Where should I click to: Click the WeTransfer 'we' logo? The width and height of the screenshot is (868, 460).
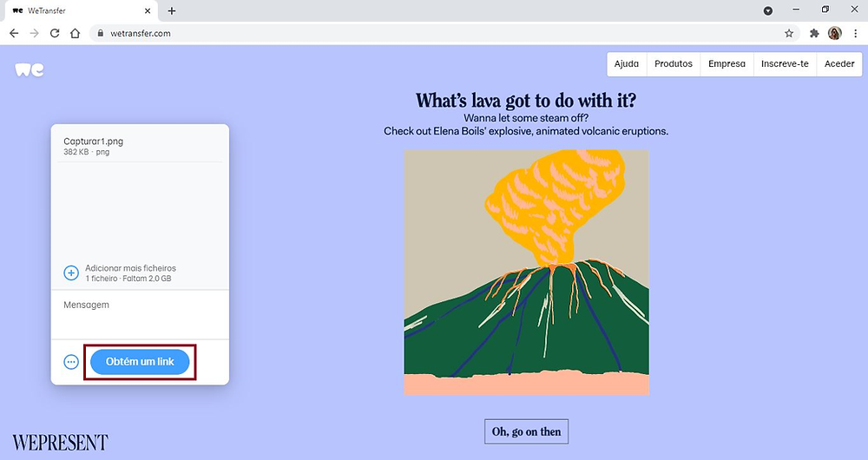(x=30, y=69)
